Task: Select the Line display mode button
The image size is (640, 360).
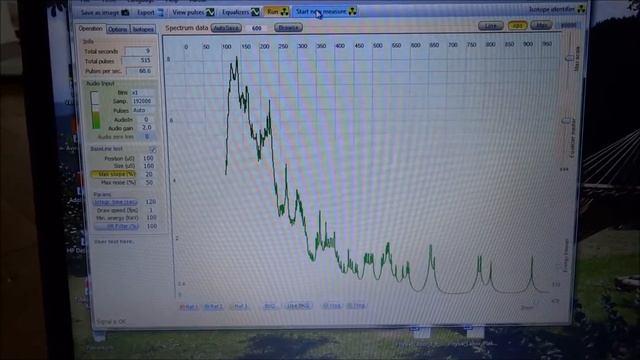Action: click(x=490, y=26)
